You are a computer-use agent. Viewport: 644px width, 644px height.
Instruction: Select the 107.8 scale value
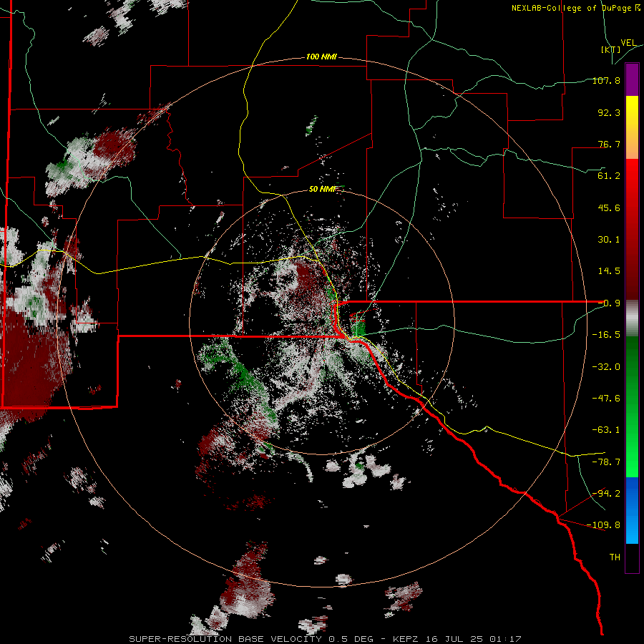click(x=606, y=80)
